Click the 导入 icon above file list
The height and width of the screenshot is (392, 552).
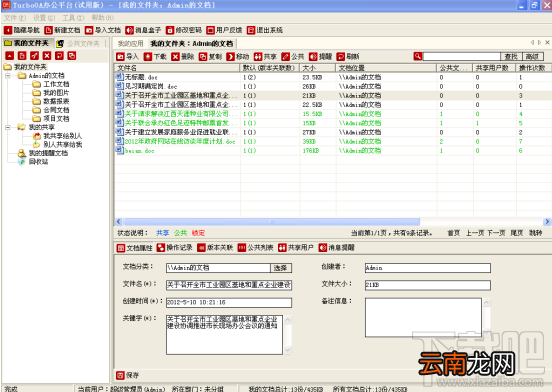pyautogui.click(x=120, y=57)
